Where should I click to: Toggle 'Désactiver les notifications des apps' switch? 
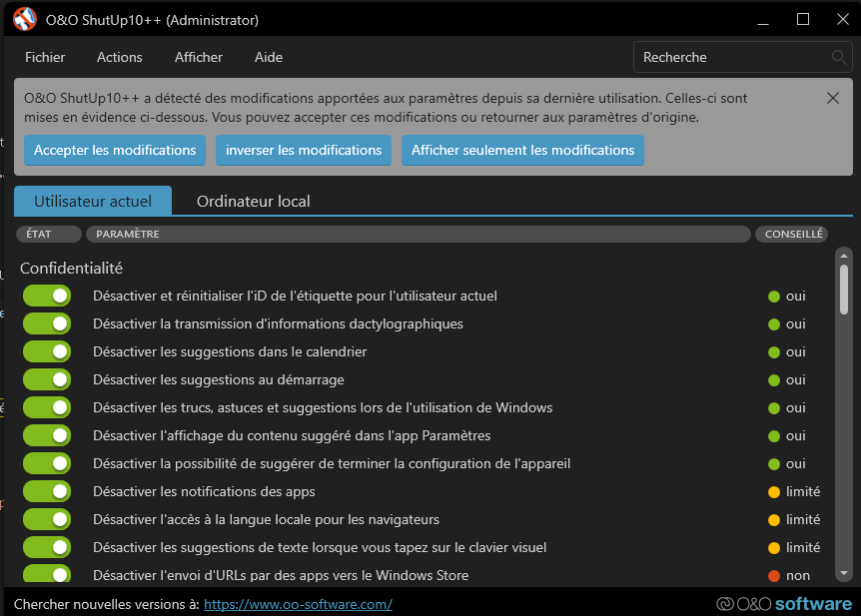coord(47,492)
